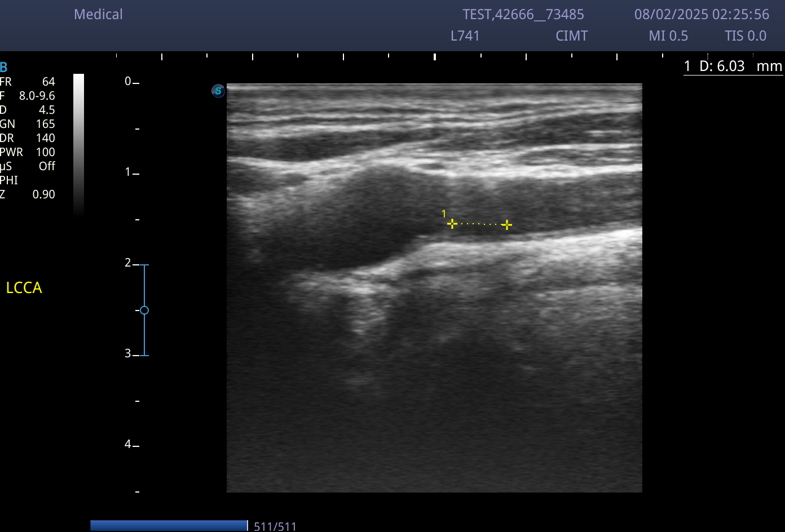This screenshot has width=785, height=532.
Task: Click the patient name TEST,42666__73485
Action: pos(523,15)
